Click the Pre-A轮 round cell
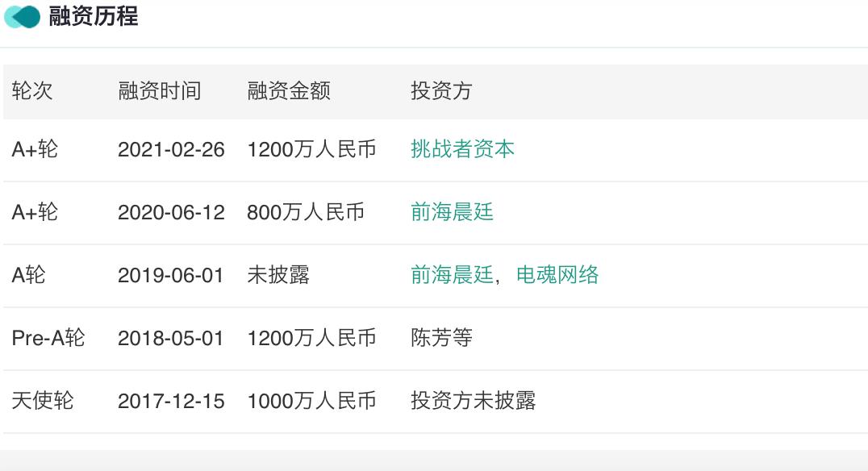The width and height of the screenshot is (868, 471). (48, 338)
